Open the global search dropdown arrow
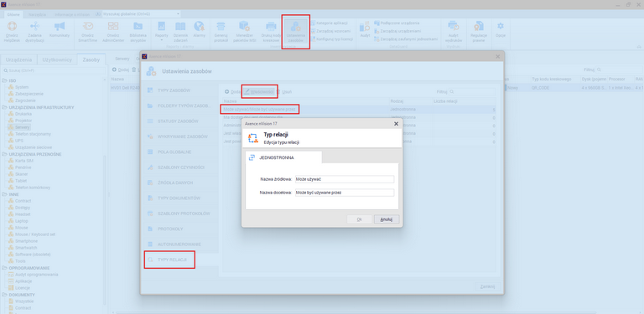 [x=179, y=14]
